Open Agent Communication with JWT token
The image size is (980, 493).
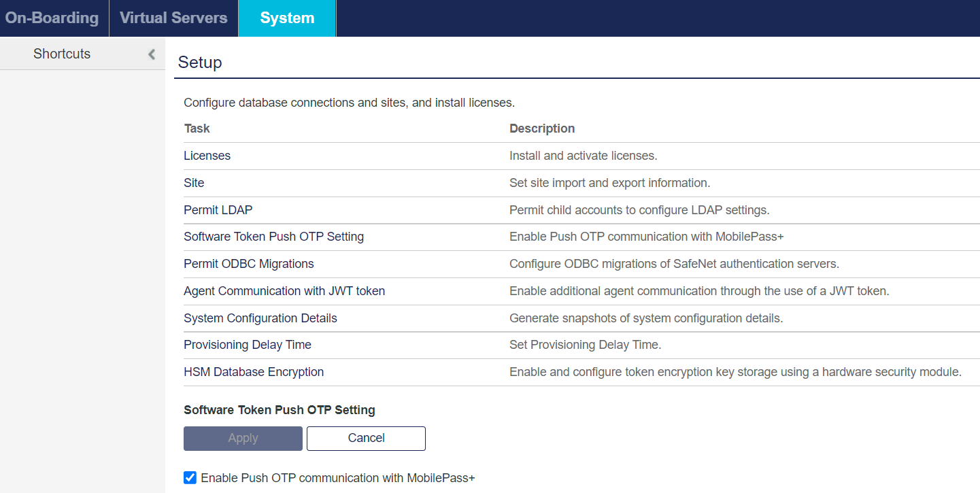pyautogui.click(x=284, y=290)
